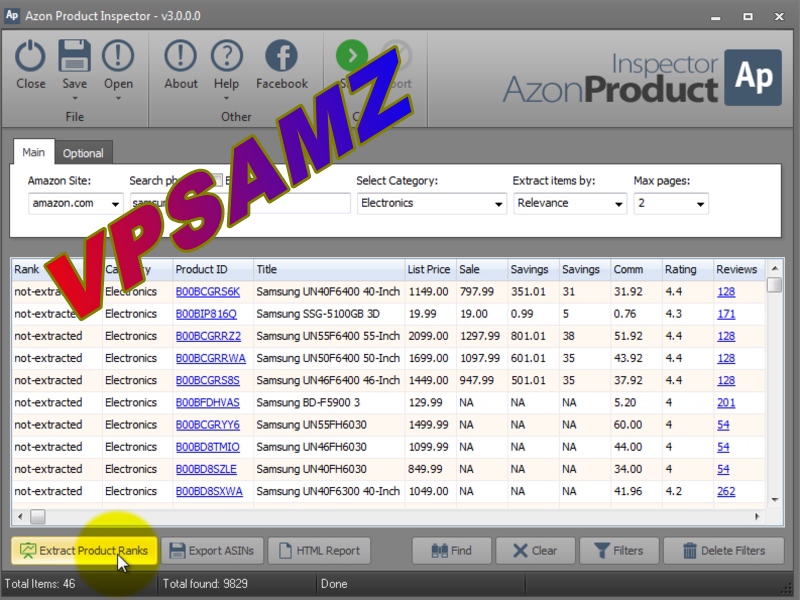Click the 1149.00 list price cell
The image size is (800, 600).
[430, 292]
